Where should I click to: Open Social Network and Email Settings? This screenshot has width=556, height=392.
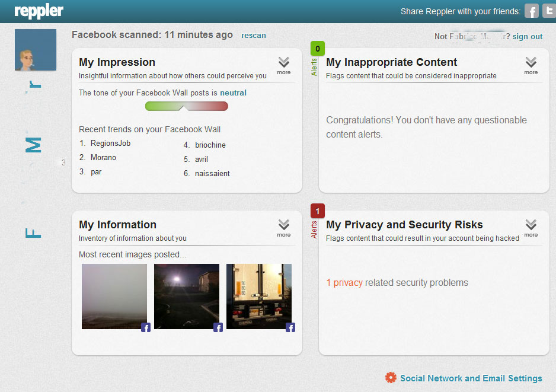[471, 378]
